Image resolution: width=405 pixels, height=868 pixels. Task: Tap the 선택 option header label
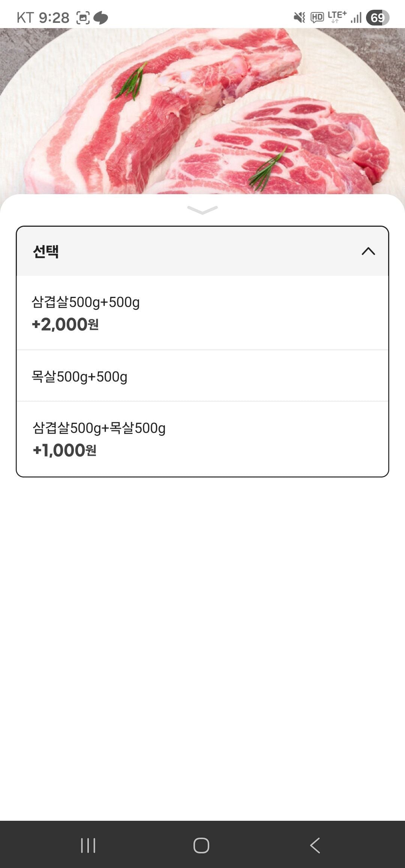point(46,251)
